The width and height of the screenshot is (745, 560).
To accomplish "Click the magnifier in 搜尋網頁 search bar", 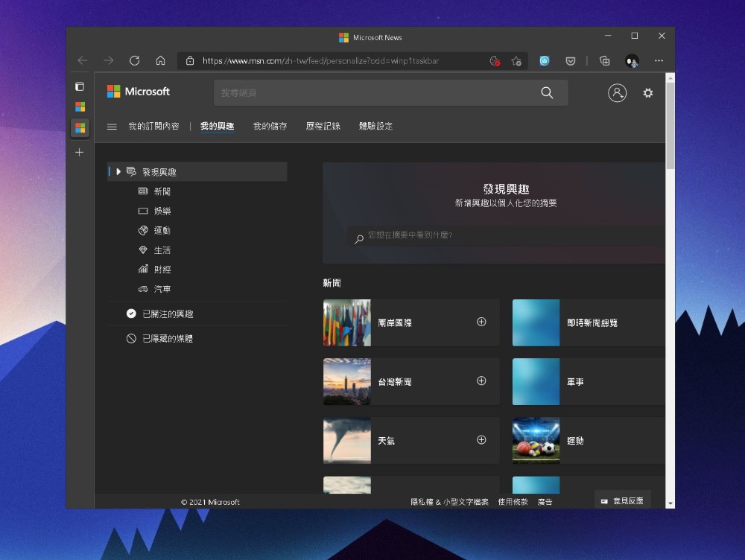I will [547, 93].
